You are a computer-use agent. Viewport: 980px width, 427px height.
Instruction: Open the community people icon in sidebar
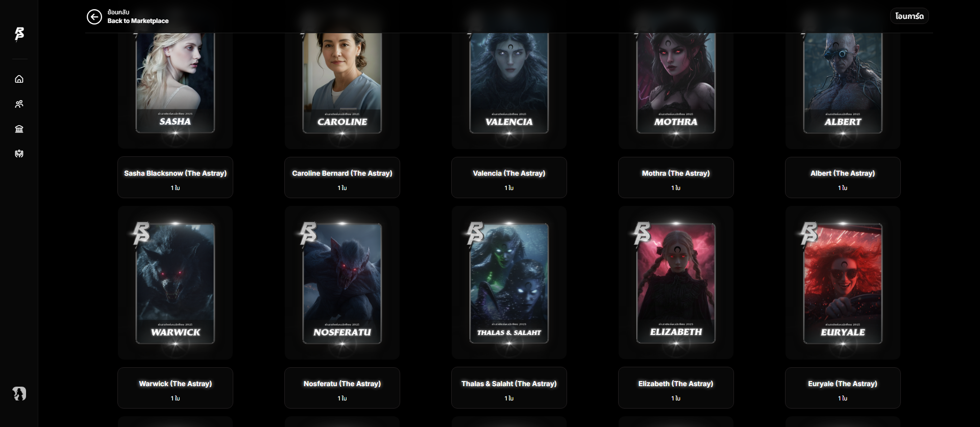(x=19, y=104)
